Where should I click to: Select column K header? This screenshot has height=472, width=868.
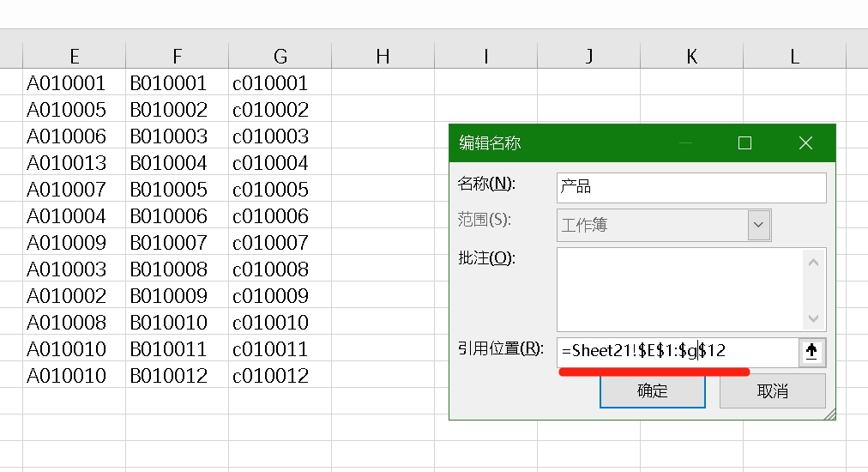(x=692, y=56)
